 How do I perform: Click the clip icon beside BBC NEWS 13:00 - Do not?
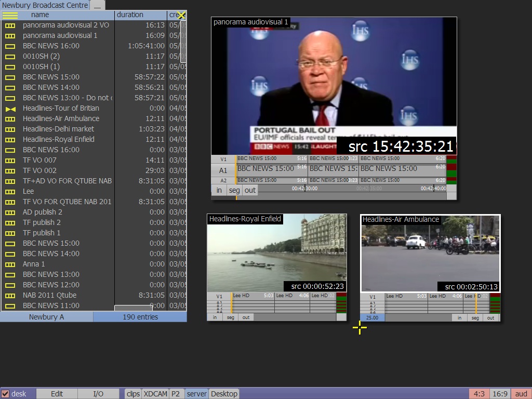tap(10, 98)
